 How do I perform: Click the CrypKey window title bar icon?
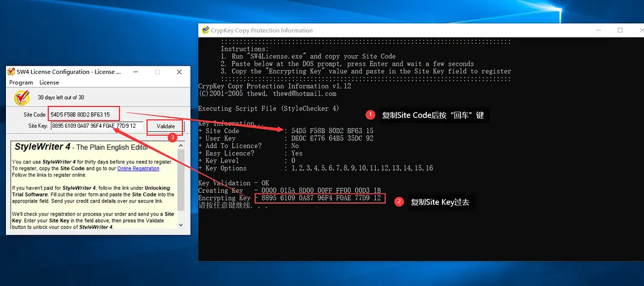tap(205, 30)
